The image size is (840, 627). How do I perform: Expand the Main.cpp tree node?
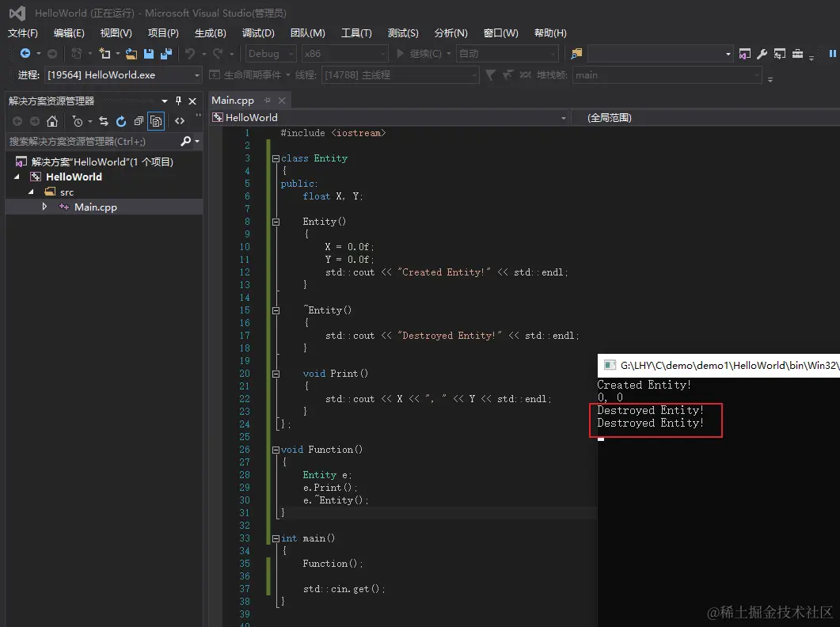pos(45,207)
